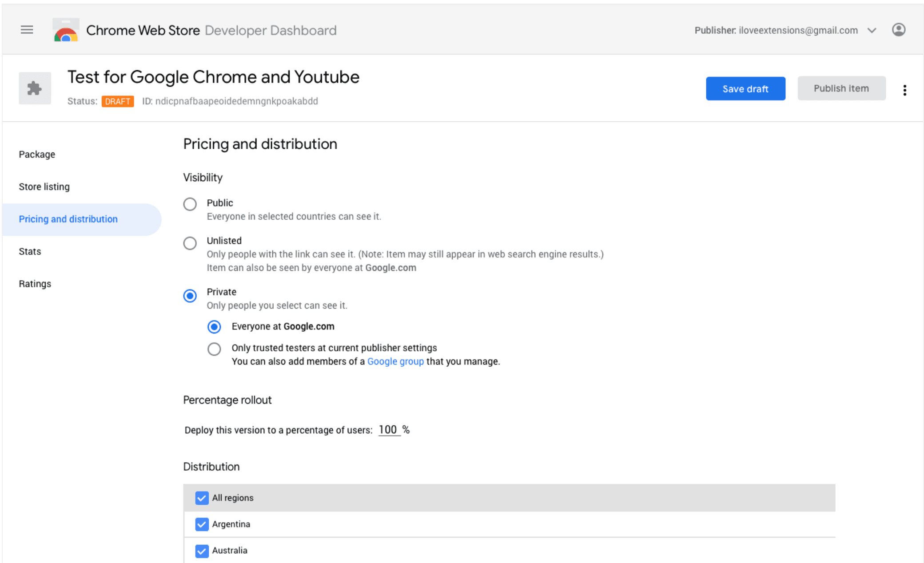Toggle the Australia region checkbox
The image size is (924, 563).
tap(202, 551)
